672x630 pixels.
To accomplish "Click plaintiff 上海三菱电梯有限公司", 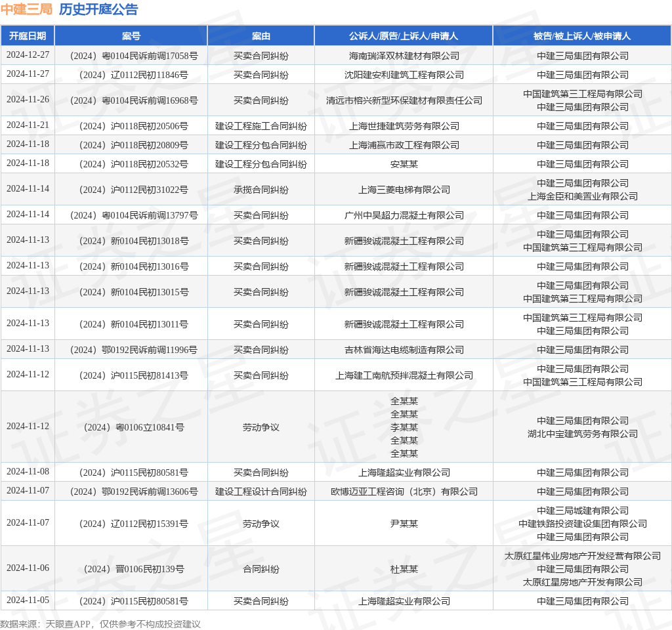I will pyautogui.click(x=404, y=190).
